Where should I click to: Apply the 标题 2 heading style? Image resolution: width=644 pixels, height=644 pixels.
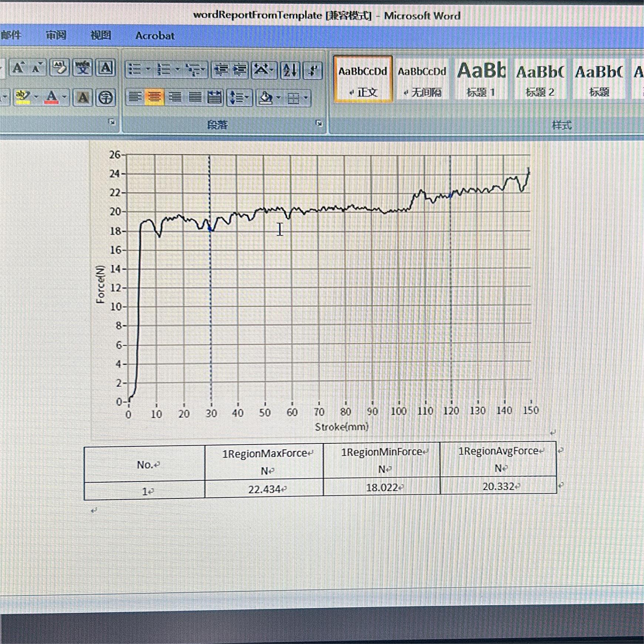click(x=540, y=80)
